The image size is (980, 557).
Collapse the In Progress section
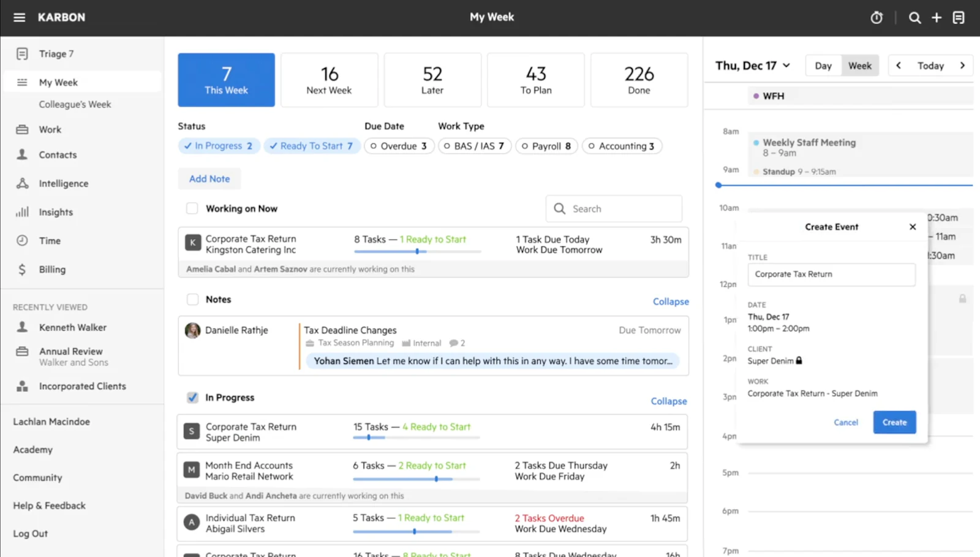(669, 401)
